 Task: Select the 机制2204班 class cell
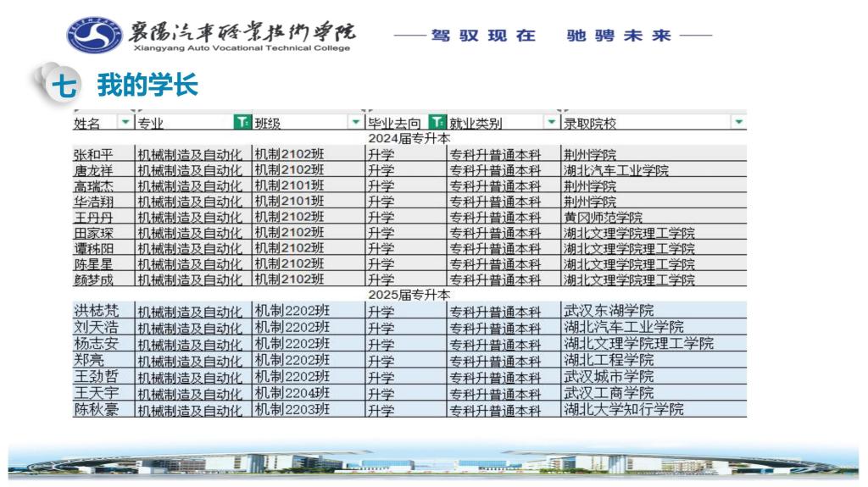[293, 393]
